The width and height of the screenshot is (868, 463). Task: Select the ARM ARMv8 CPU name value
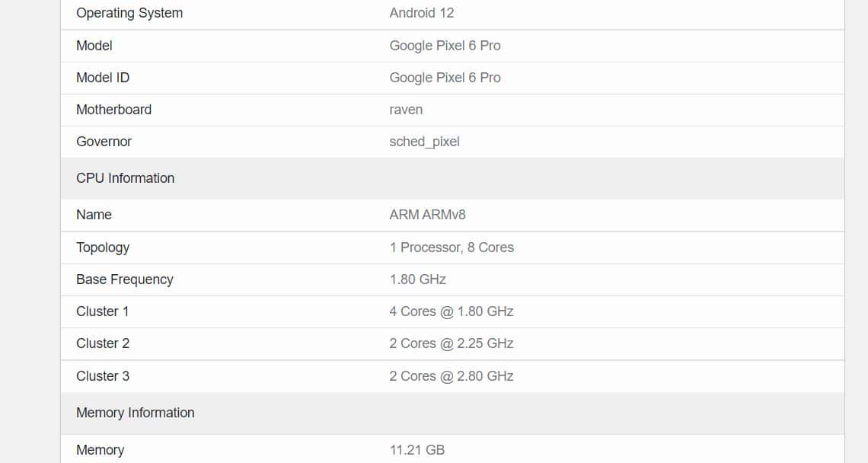(x=427, y=215)
